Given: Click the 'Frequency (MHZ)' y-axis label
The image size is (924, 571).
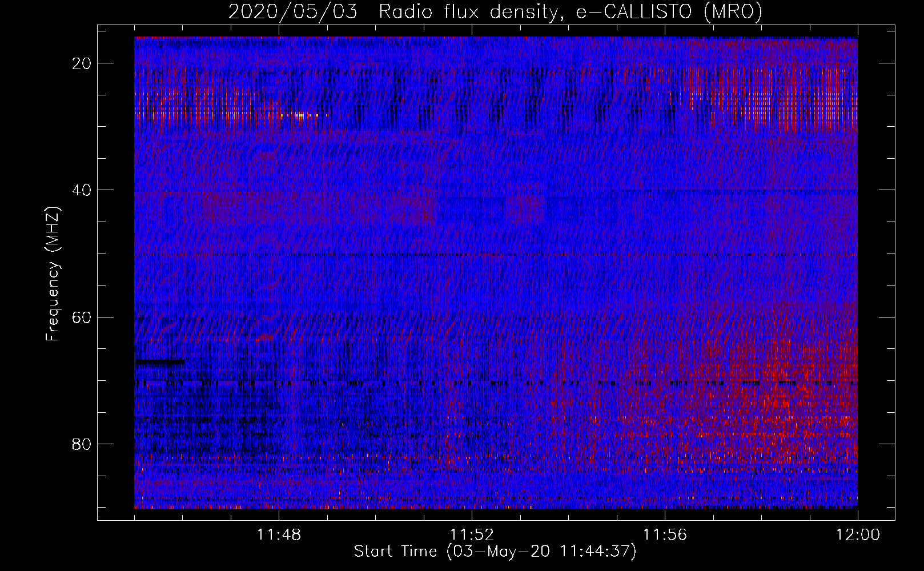Looking at the screenshot, I should point(53,274).
